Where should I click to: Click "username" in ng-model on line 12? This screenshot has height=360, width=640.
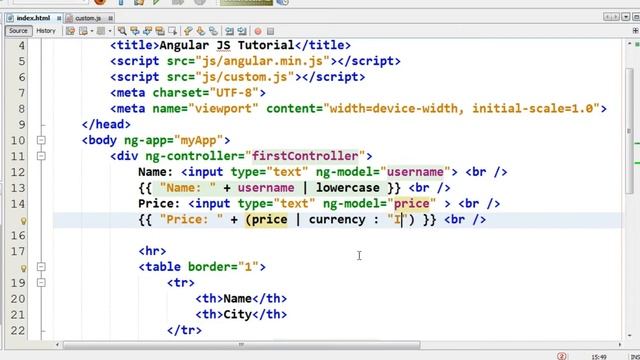pos(415,172)
